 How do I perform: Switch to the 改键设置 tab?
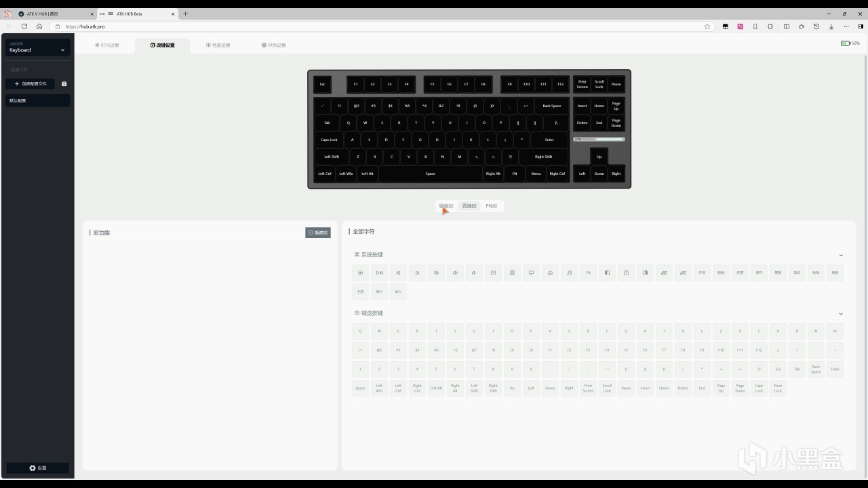tap(163, 45)
